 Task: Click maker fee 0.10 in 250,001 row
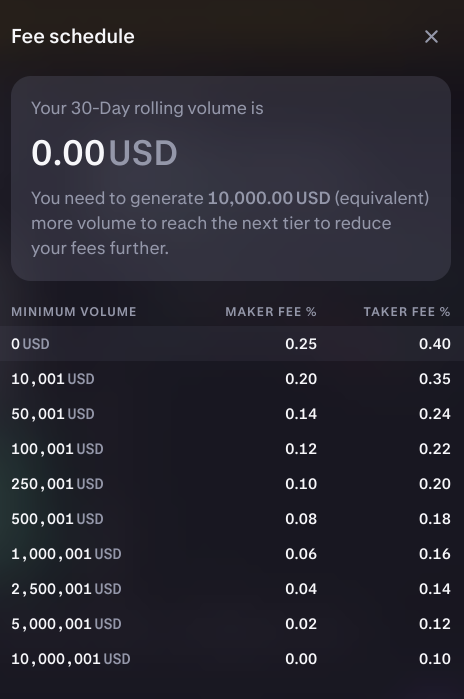click(x=301, y=484)
